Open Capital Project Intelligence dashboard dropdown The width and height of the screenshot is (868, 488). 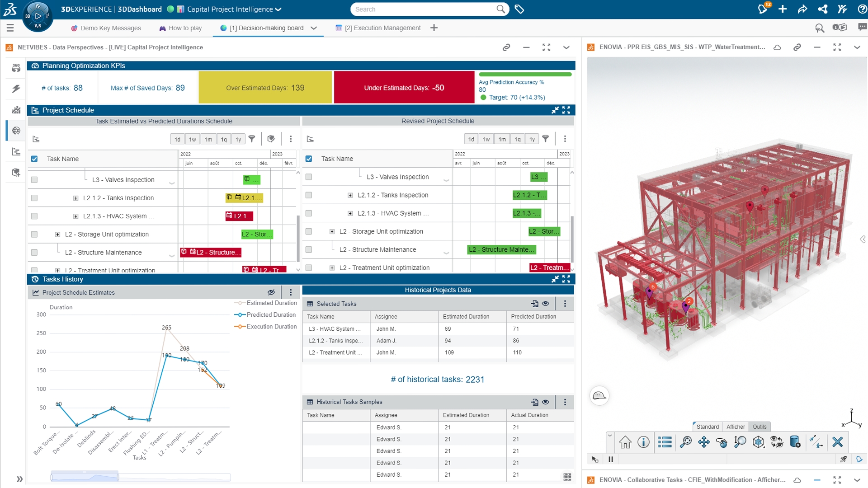[x=278, y=9]
